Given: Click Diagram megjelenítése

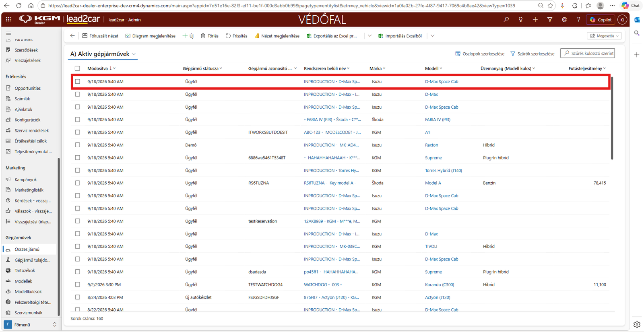Looking at the screenshot, I should [150, 36].
